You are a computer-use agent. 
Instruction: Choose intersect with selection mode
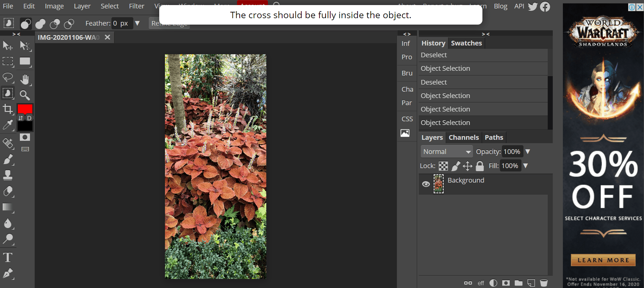point(69,24)
